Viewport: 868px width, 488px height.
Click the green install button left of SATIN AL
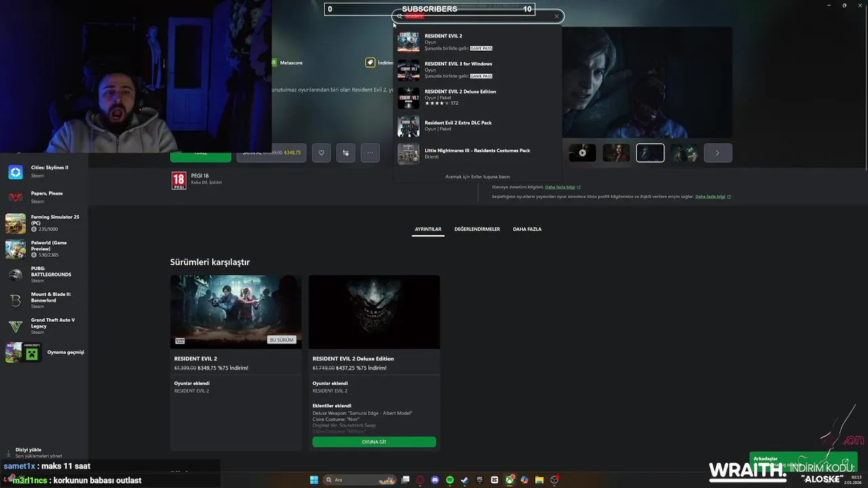[201, 157]
